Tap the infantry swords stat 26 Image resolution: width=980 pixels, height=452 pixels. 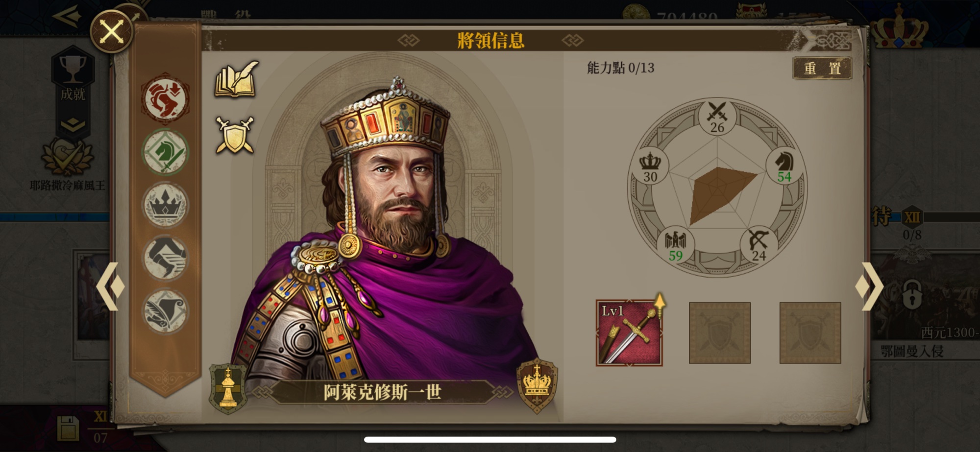click(x=717, y=118)
